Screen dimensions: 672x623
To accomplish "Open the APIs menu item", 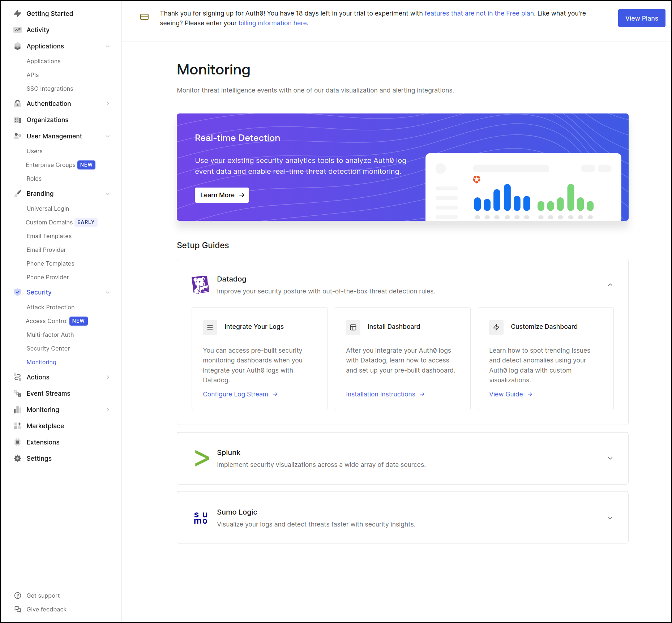I will (x=33, y=75).
